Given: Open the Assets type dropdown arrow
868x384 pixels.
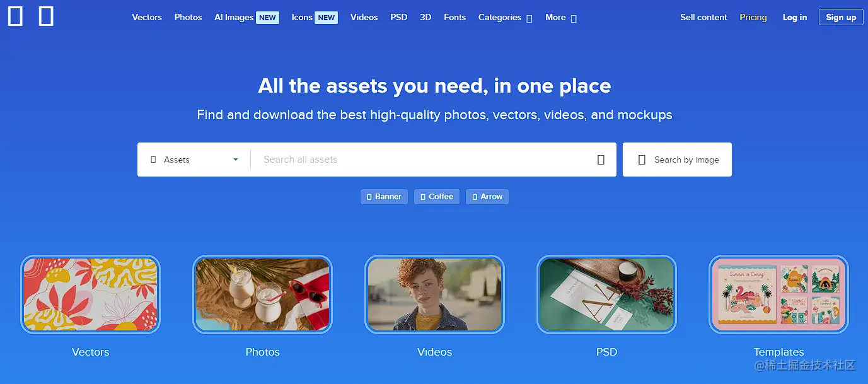Looking at the screenshot, I should tap(236, 160).
